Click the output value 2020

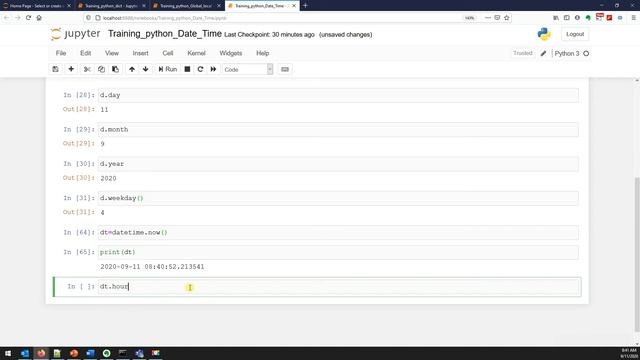pyautogui.click(x=108, y=178)
